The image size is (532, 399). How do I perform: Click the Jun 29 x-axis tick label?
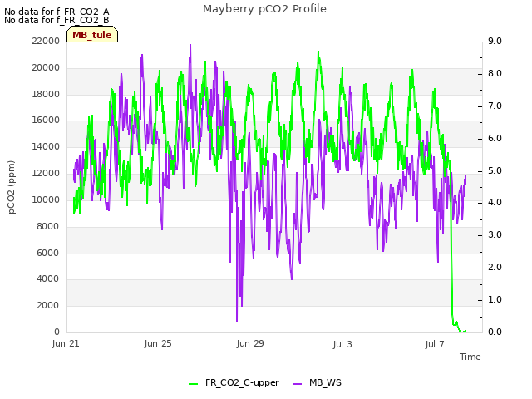point(250,343)
